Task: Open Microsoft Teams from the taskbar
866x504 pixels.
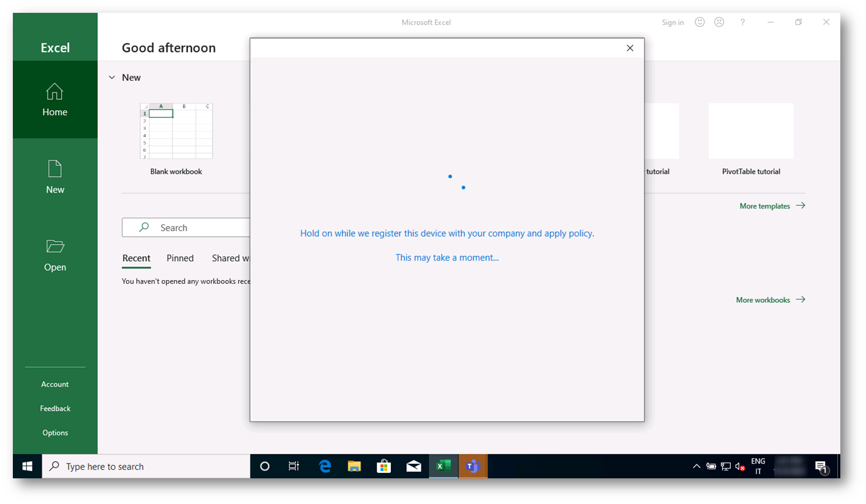Action: click(473, 466)
